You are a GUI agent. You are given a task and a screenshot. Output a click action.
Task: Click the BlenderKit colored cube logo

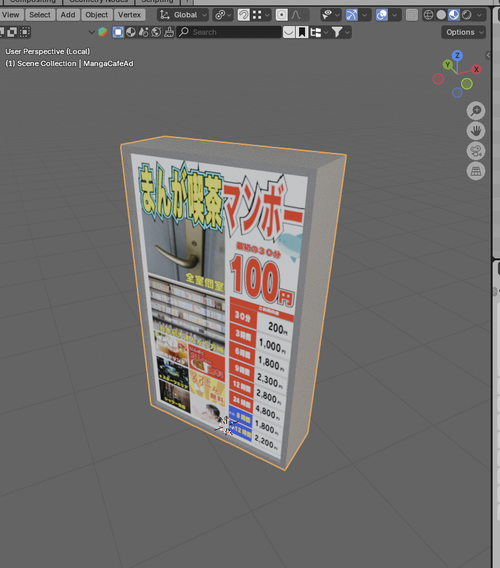103,32
